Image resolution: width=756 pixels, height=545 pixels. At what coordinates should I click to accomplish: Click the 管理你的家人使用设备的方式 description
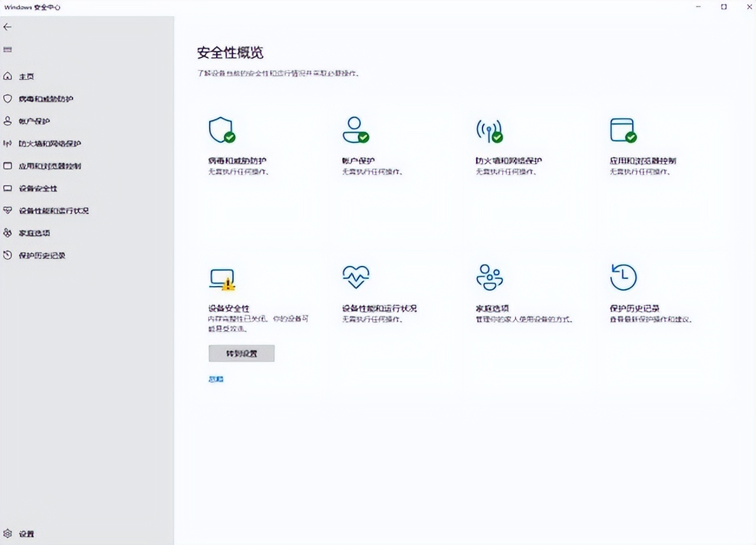pos(524,320)
